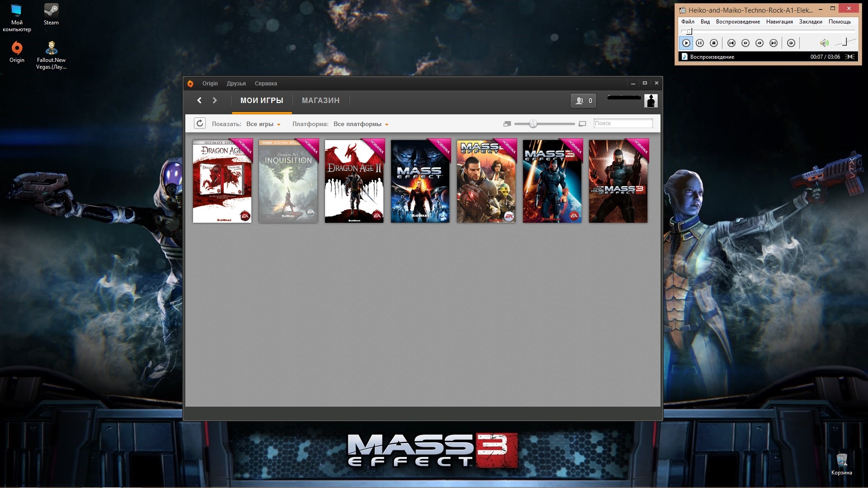Viewport: 868px width, 488px height.
Task: Click the media player seek bar
Action: pos(768,31)
